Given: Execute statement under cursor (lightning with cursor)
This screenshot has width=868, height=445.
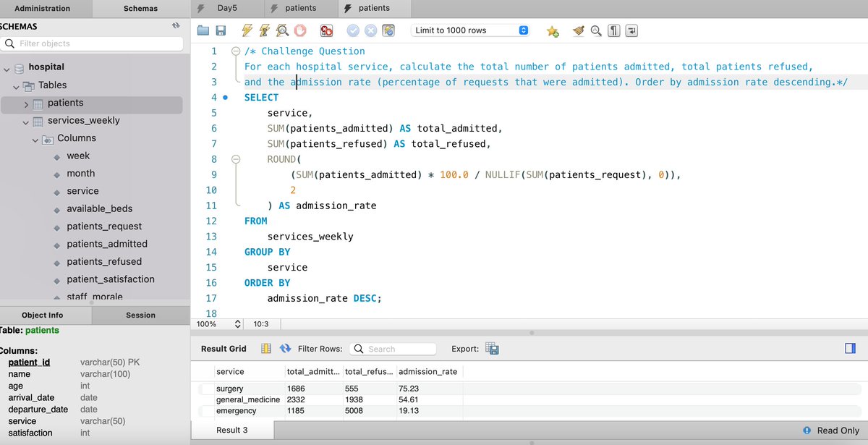Looking at the screenshot, I should pyautogui.click(x=265, y=30).
